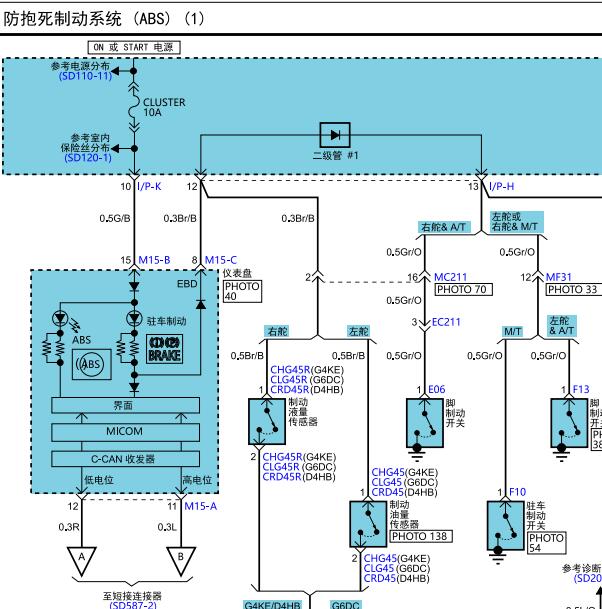The height and width of the screenshot is (609, 602).
Task: Click the '左舵' tag above the oil sensor
Action: 358,331
